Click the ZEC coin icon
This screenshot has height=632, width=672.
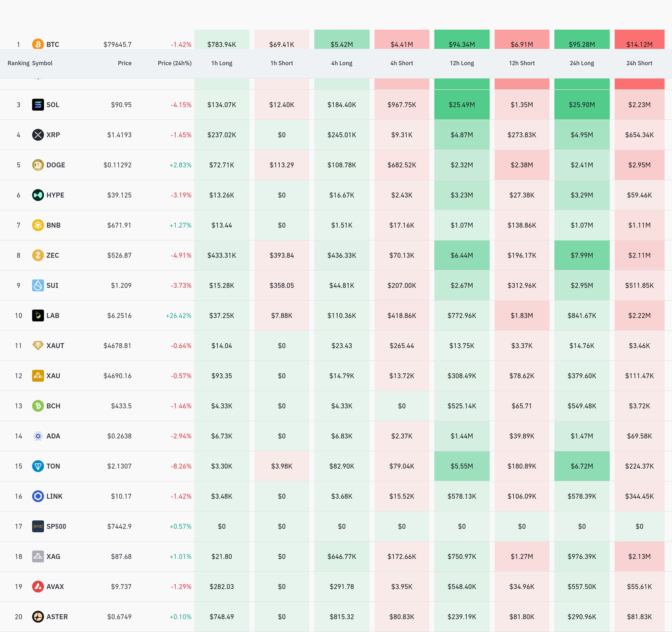[x=38, y=255]
